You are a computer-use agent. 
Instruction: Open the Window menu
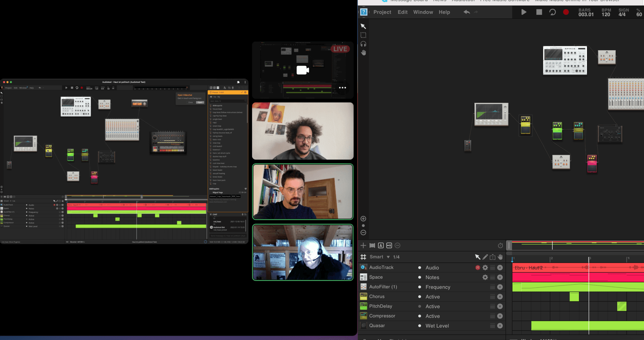tap(423, 12)
